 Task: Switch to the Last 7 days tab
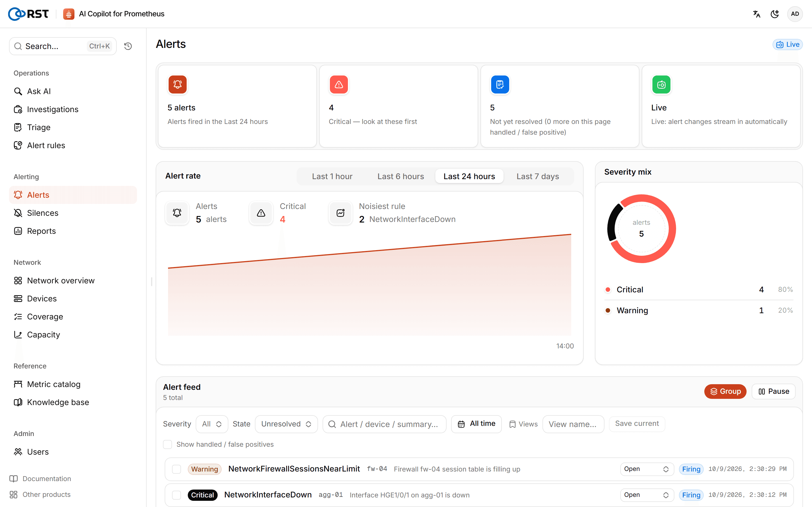(538, 176)
